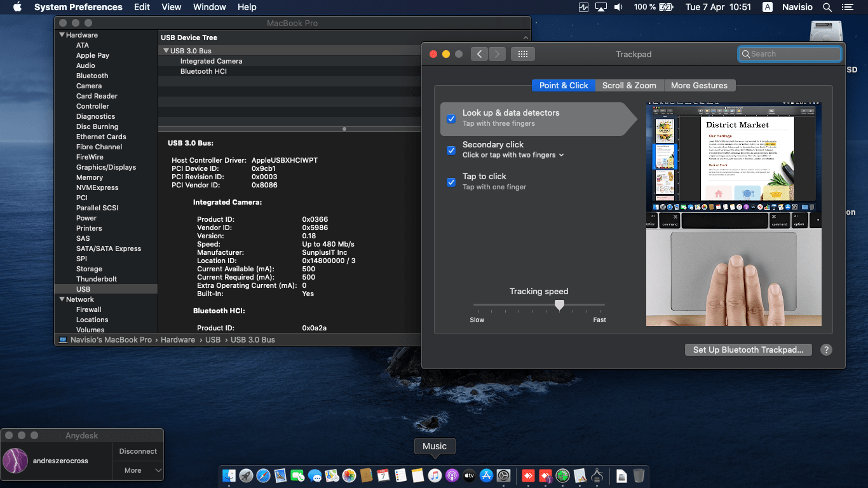Screen dimensions: 868x488
Task: Open the Help menu
Action: pos(247,7)
